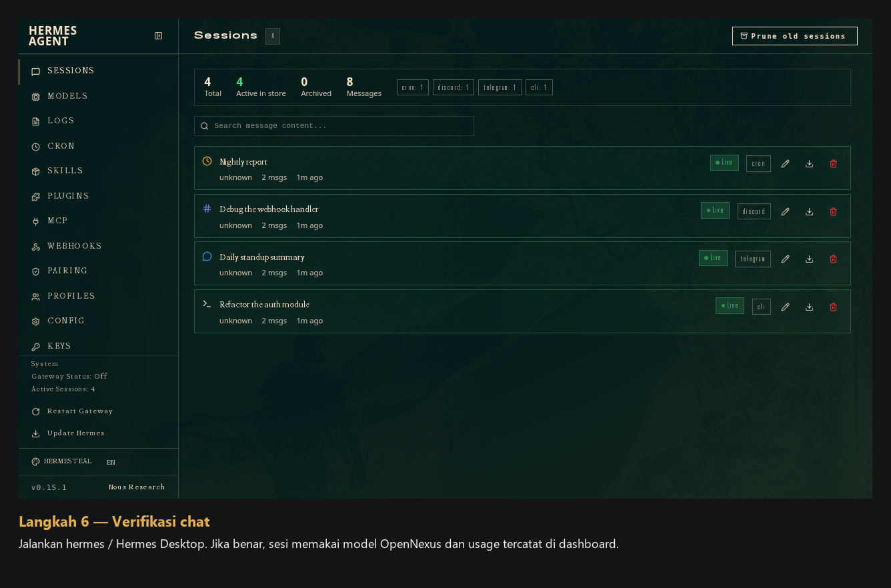
Task: Edit the Refactor the auth module session
Action: (785, 307)
